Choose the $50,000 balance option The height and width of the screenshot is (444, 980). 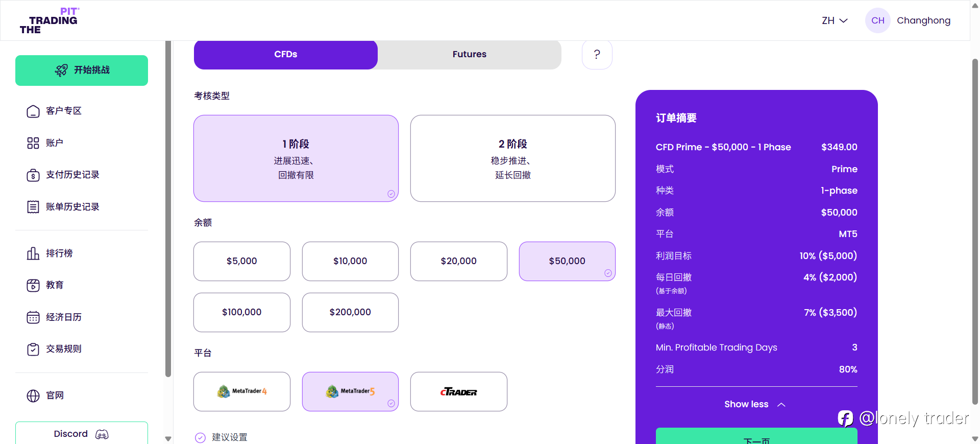567,261
